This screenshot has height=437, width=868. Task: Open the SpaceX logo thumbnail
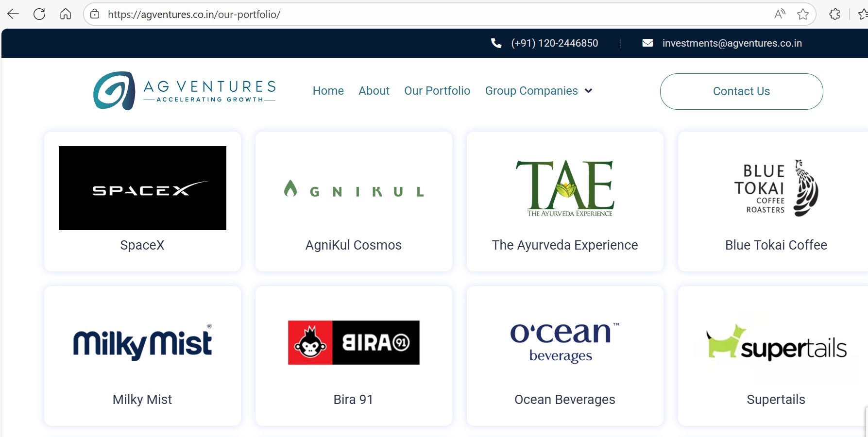coord(142,188)
